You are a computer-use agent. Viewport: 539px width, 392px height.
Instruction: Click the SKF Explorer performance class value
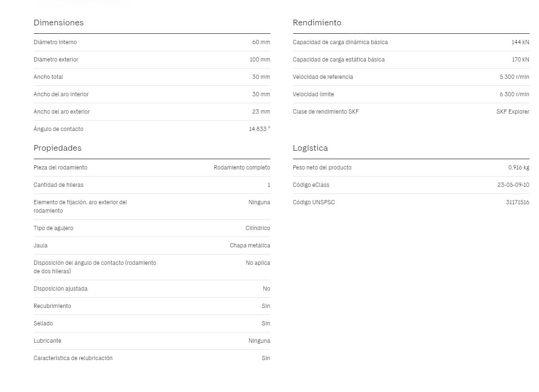tap(513, 112)
